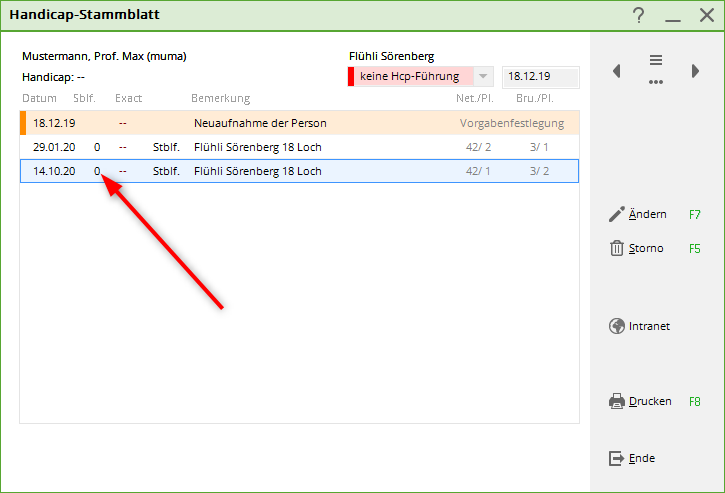This screenshot has width=725, height=493.
Task: Go to the next person arrow
Action: tap(695, 71)
